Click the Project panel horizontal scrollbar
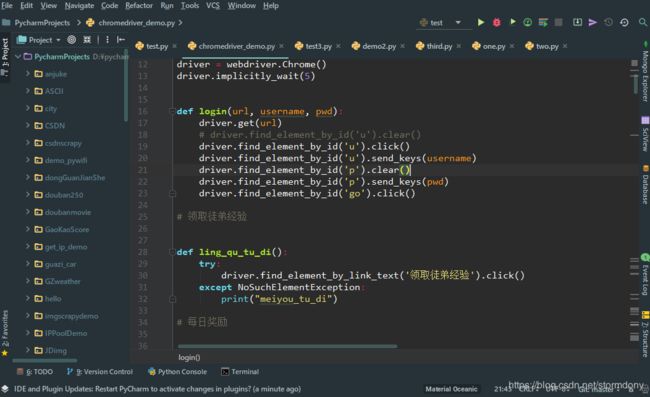This screenshot has width=650, height=397. (45, 361)
